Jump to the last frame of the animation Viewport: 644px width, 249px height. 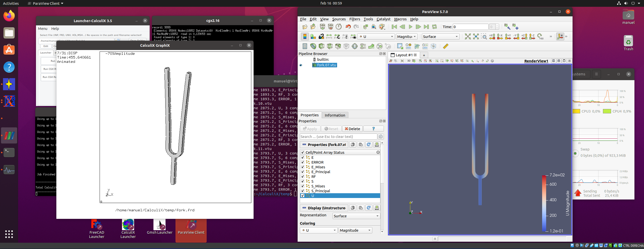click(x=426, y=27)
